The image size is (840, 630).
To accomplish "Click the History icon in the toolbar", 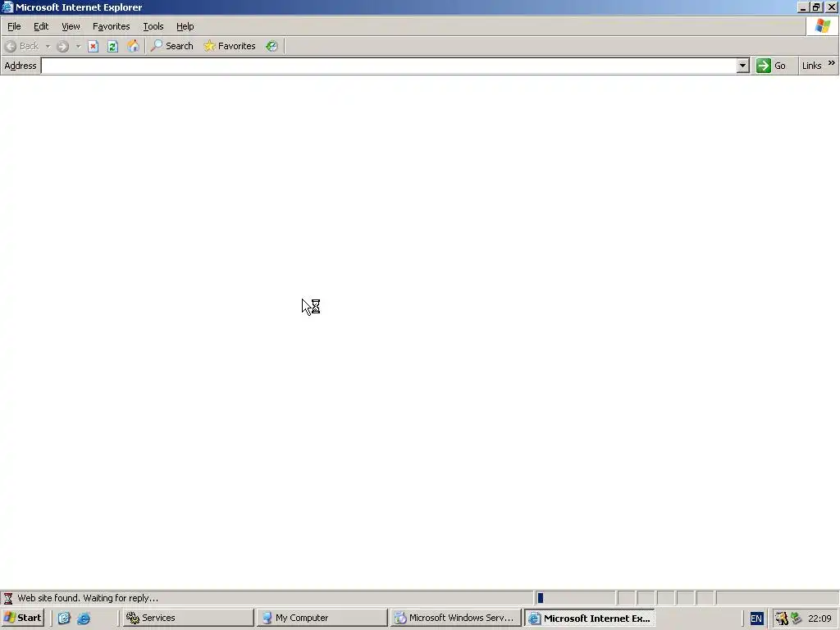I will (x=272, y=46).
